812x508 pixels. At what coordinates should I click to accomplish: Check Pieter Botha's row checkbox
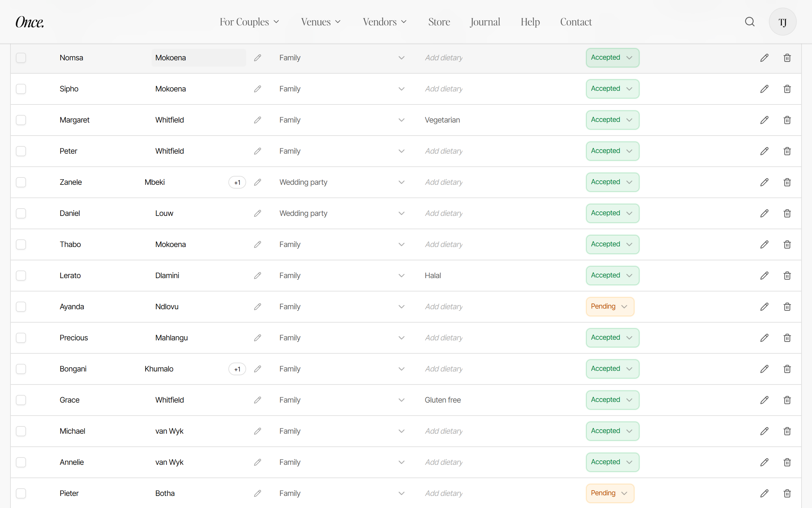(x=21, y=493)
